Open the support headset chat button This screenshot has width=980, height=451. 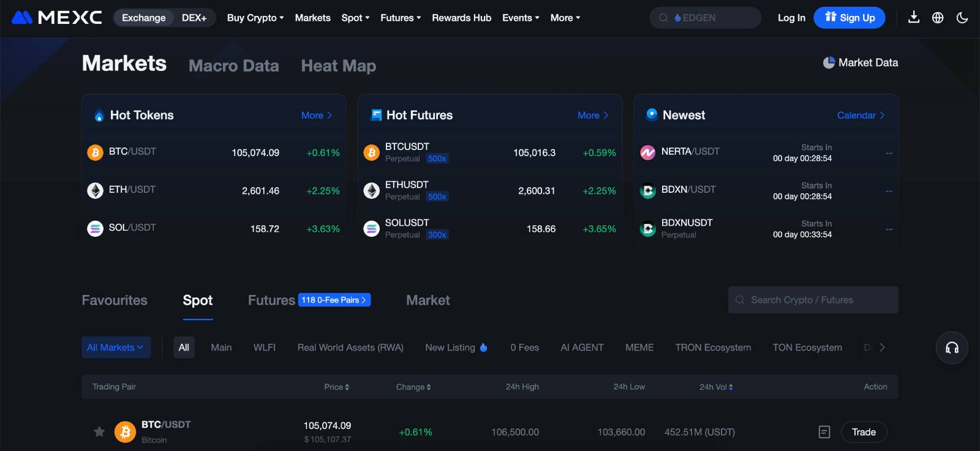(x=952, y=348)
